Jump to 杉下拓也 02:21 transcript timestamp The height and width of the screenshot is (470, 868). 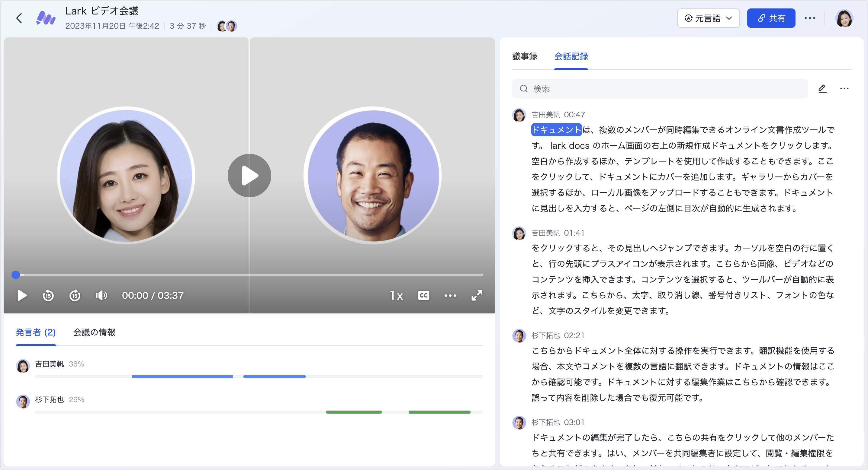(574, 335)
